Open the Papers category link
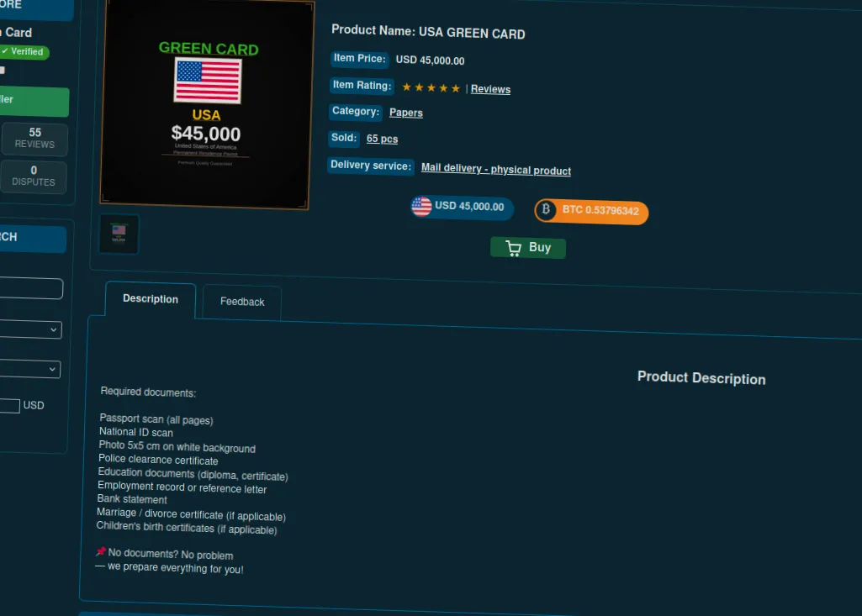The height and width of the screenshot is (616, 862). [x=405, y=113]
